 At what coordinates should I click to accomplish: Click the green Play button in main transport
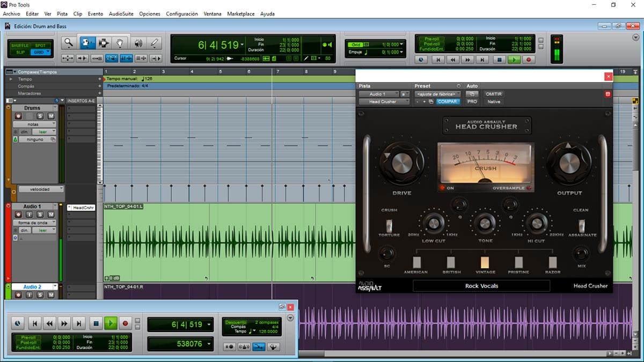coord(514,60)
